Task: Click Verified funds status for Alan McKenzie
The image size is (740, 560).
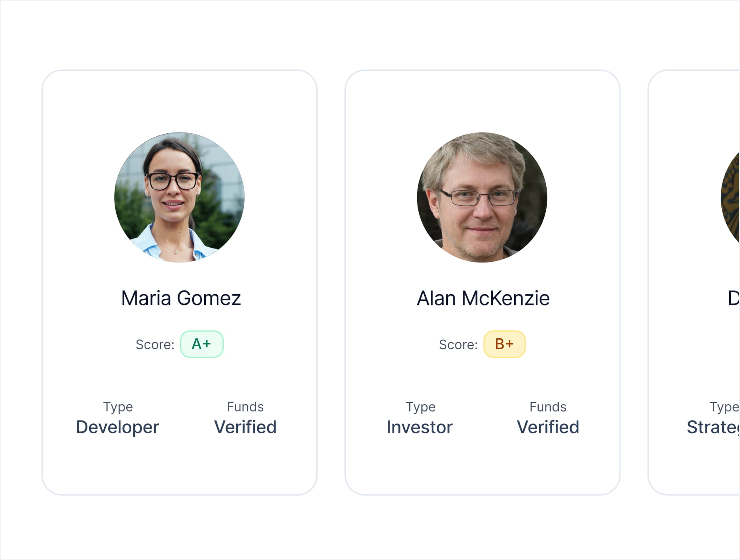Action: tap(547, 427)
